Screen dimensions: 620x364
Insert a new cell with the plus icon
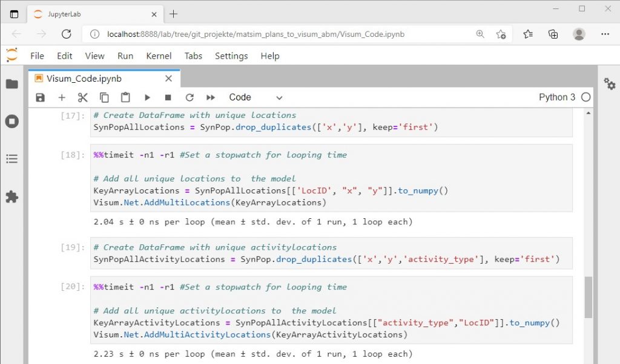coord(62,97)
